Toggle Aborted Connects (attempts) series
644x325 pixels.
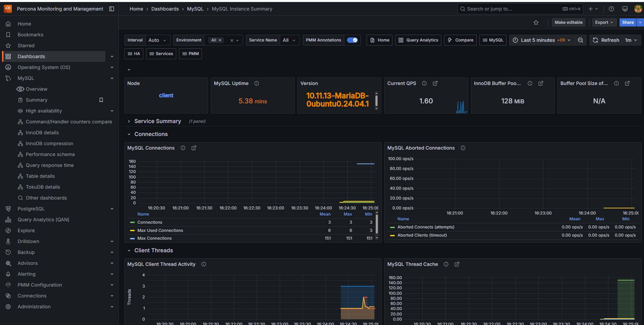[x=426, y=227]
